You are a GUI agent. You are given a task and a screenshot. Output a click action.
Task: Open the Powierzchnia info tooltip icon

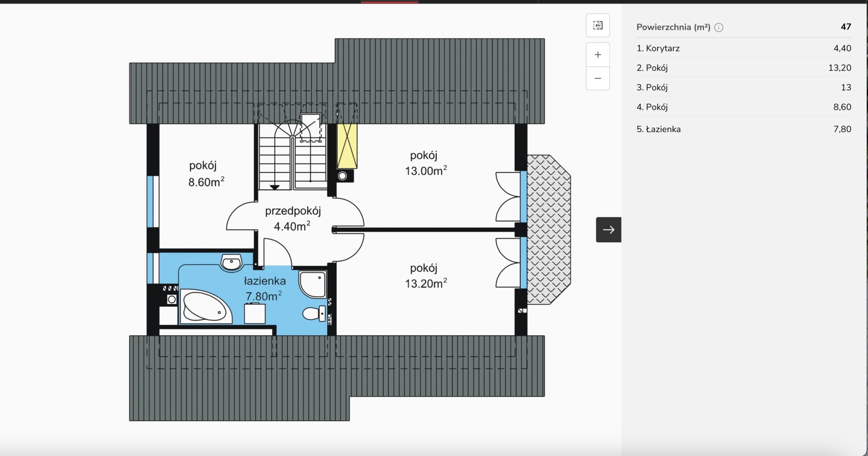tap(718, 28)
